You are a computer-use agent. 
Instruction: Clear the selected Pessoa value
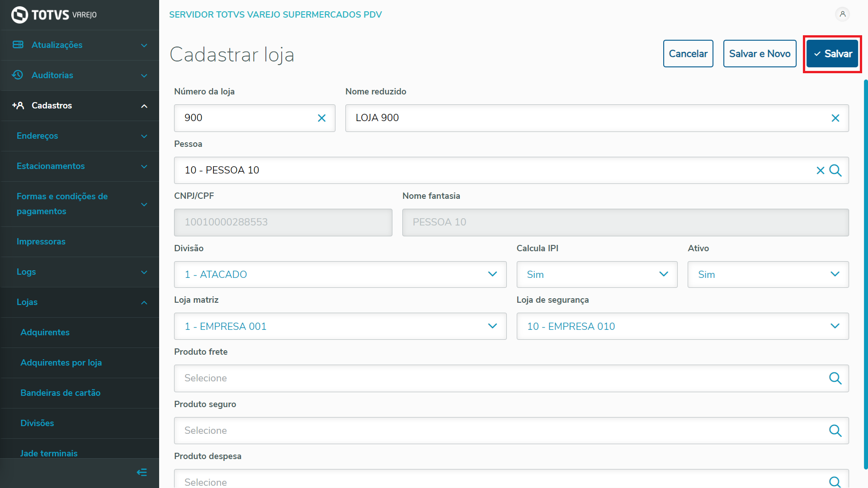[x=820, y=170]
